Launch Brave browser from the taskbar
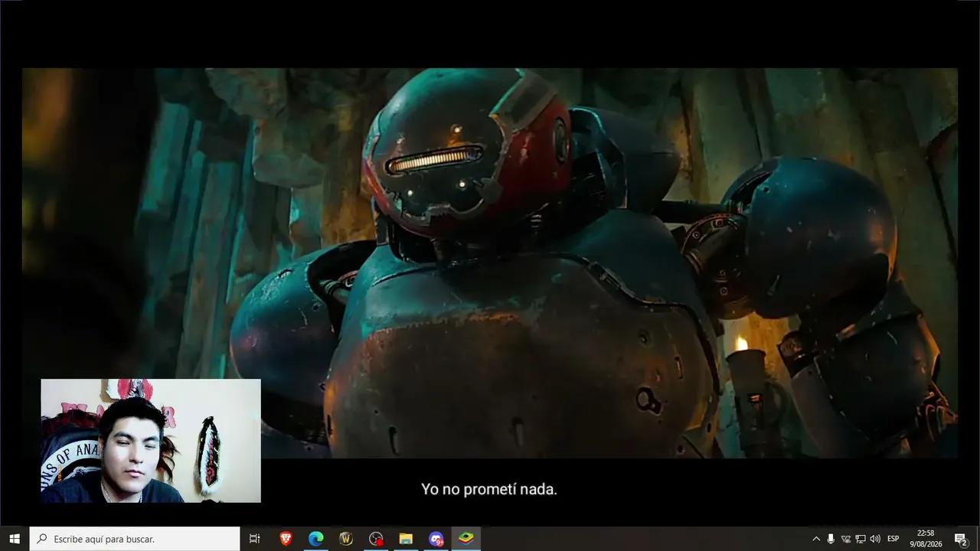This screenshot has width=980, height=551. [286, 539]
